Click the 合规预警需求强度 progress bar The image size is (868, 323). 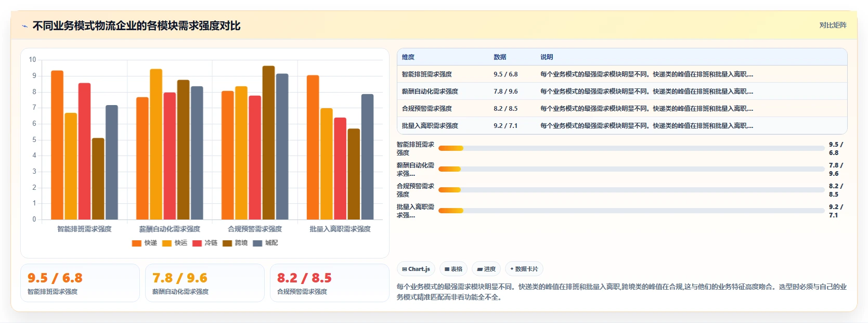click(631, 190)
